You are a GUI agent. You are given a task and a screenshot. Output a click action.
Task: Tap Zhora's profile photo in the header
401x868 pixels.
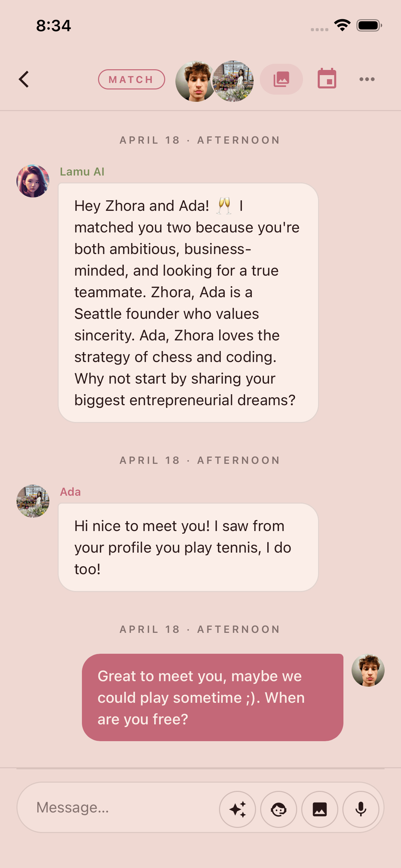click(195, 82)
